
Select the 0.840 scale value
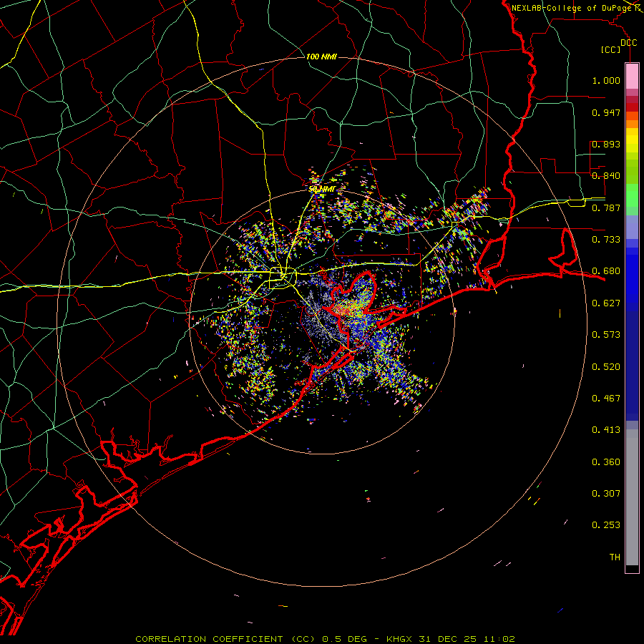pyautogui.click(x=606, y=176)
